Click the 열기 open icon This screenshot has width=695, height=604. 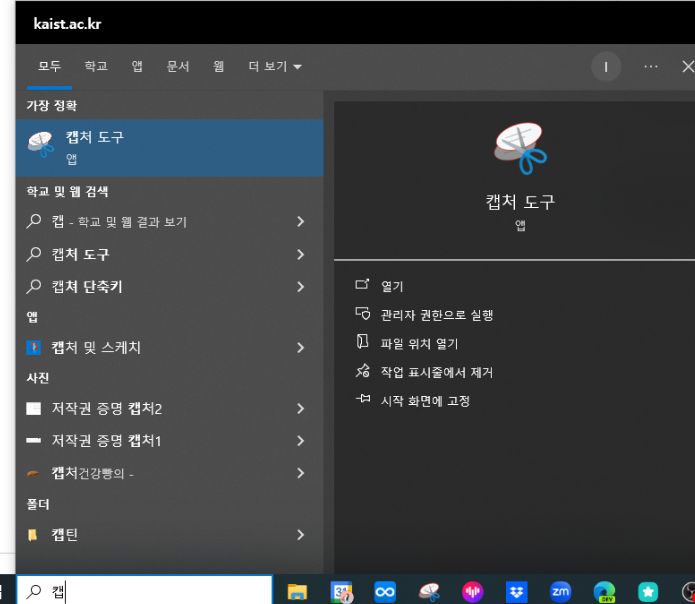[362, 284]
